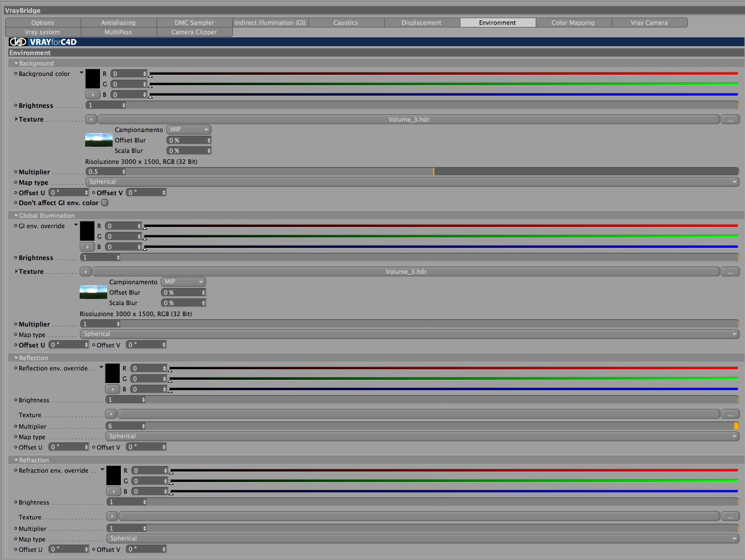
Task: Click the empty Reflection texture bar
Action: (x=419, y=414)
